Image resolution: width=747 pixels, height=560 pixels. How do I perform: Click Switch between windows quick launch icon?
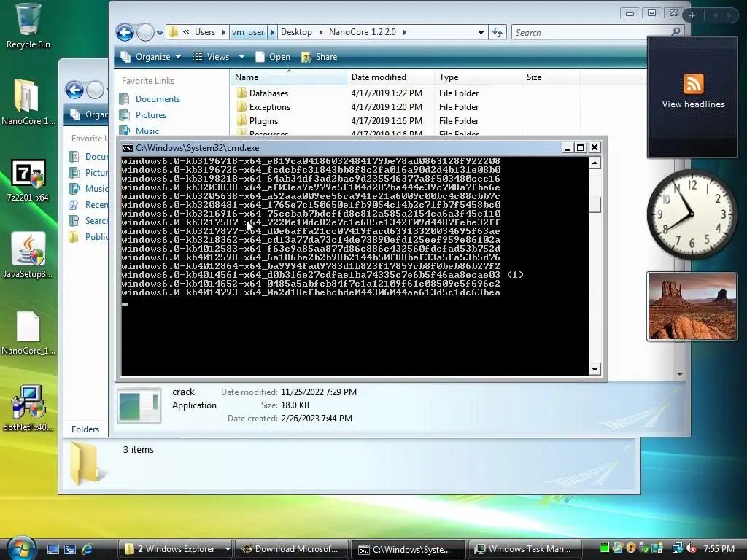tap(70, 549)
